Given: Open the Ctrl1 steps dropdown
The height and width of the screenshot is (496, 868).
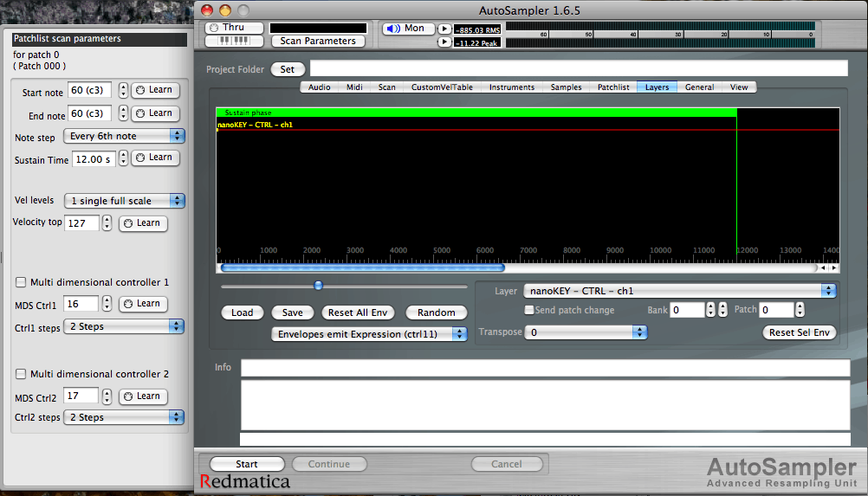Looking at the screenshot, I should tap(124, 327).
